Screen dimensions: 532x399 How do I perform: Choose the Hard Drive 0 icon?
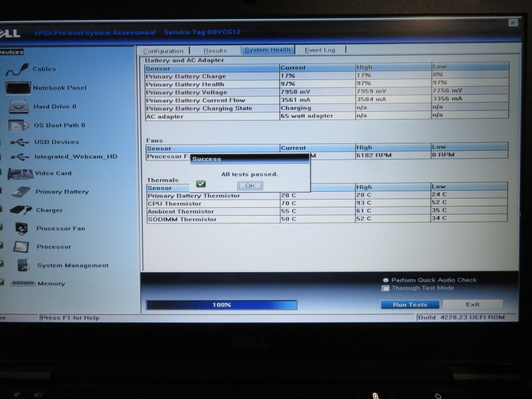click(19, 107)
